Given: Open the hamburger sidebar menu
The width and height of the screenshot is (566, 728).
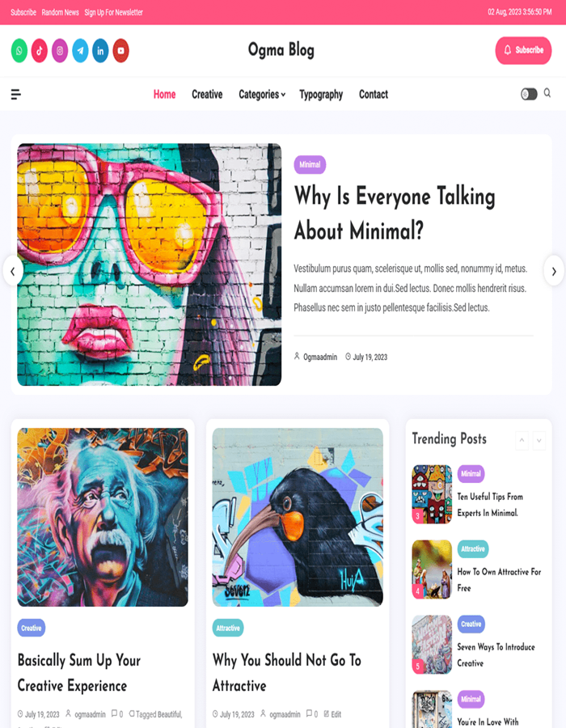Looking at the screenshot, I should pyautogui.click(x=16, y=95).
